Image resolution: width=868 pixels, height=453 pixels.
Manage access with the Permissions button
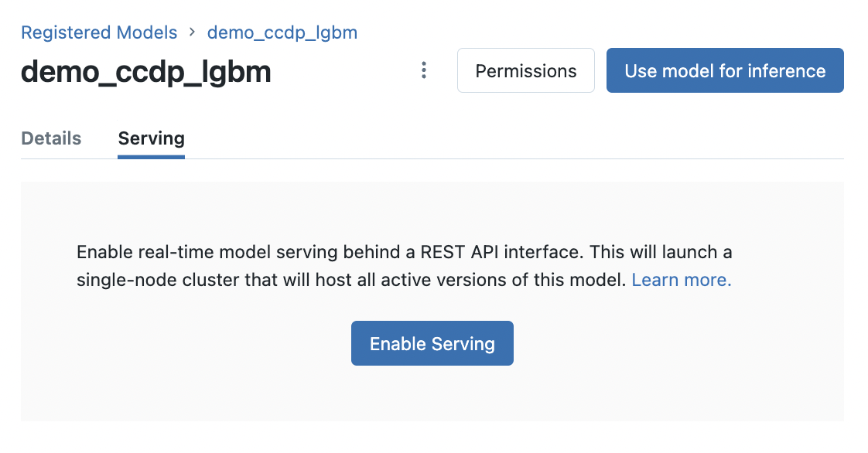coord(525,70)
